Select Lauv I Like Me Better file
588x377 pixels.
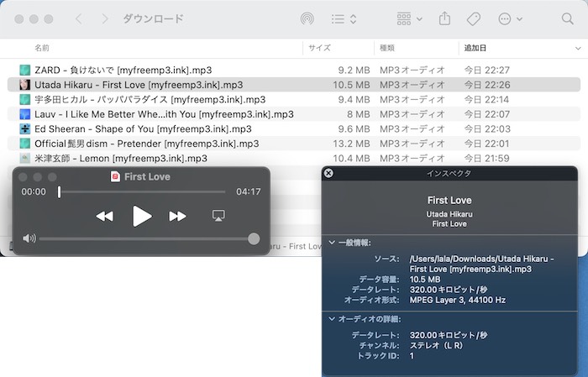click(x=294, y=114)
